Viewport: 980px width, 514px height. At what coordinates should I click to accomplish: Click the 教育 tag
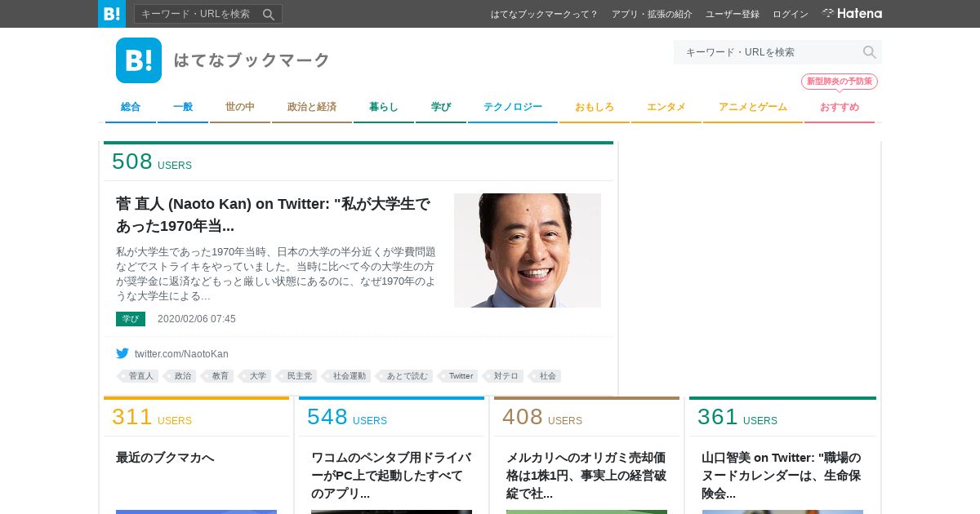[218, 376]
